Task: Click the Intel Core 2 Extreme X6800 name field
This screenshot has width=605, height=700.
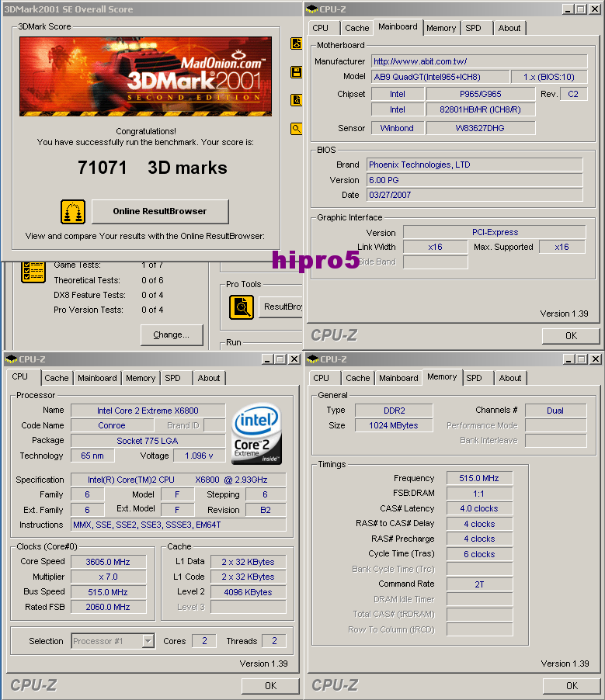Action: (x=148, y=411)
